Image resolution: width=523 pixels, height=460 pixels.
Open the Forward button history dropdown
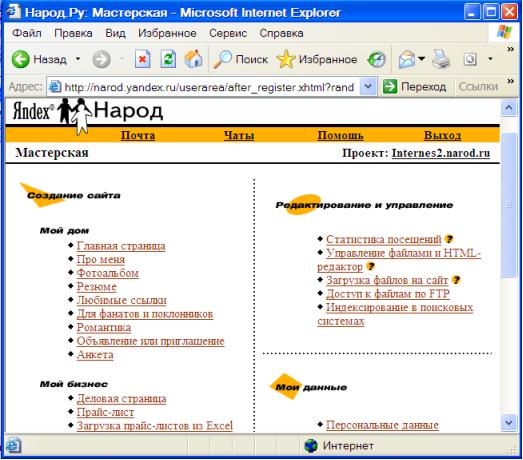click(122, 59)
